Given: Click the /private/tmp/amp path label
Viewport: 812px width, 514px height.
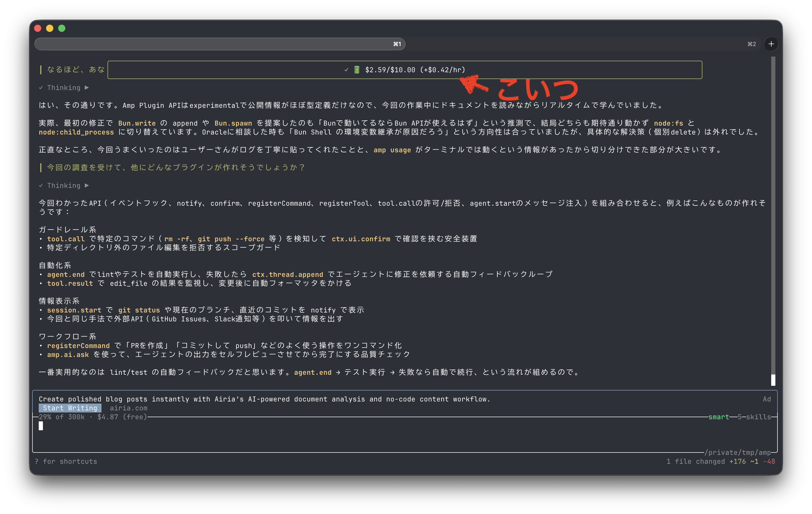Looking at the screenshot, I should [x=738, y=452].
